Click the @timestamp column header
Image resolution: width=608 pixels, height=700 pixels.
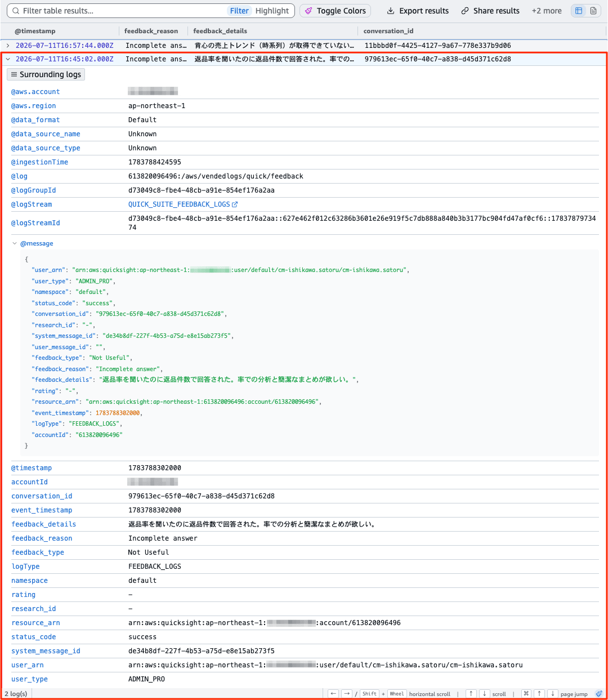(x=35, y=31)
